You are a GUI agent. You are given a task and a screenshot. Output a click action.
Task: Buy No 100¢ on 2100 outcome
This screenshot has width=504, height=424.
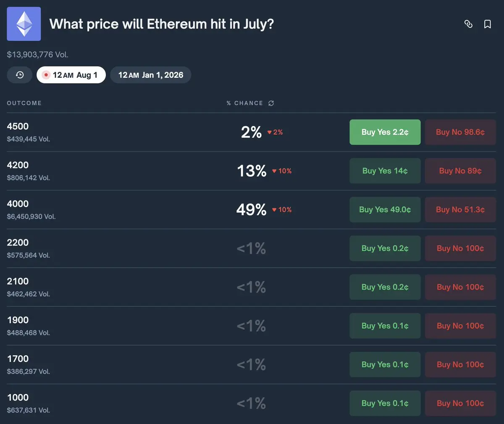coord(460,287)
